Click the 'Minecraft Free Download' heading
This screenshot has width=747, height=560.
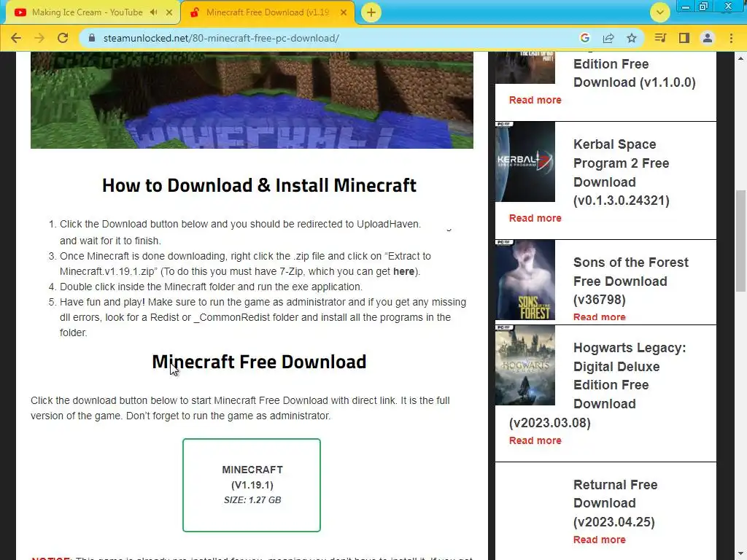[259, 362]
